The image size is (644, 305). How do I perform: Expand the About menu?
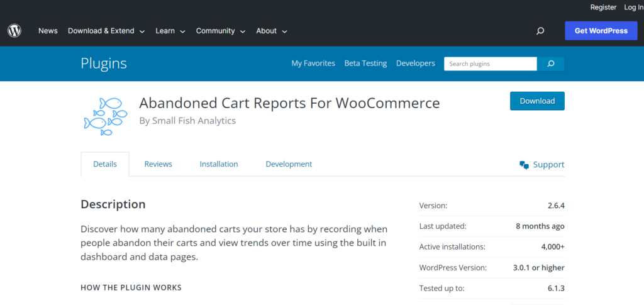[x=272, y=31]
